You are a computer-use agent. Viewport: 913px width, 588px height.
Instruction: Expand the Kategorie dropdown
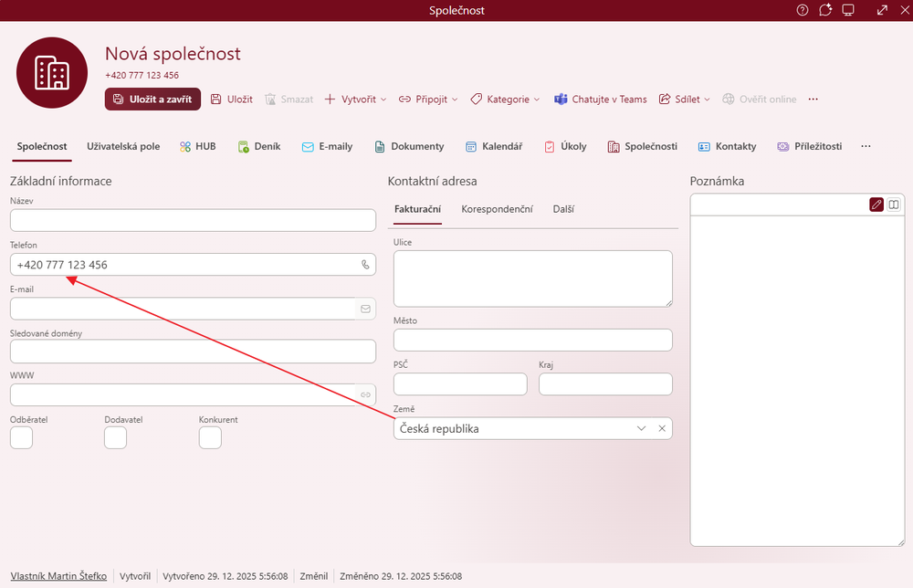point(505,99)
